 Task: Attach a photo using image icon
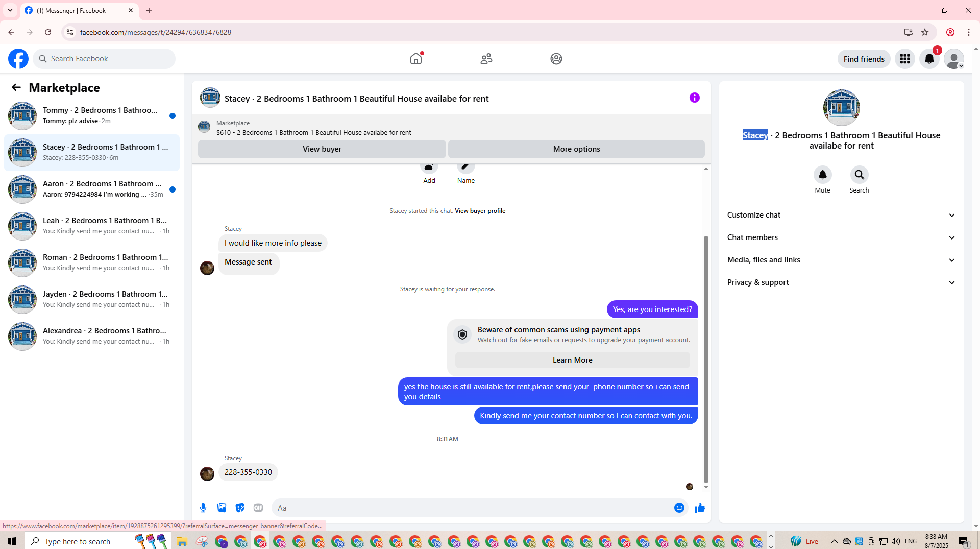[x=222, y=508]
